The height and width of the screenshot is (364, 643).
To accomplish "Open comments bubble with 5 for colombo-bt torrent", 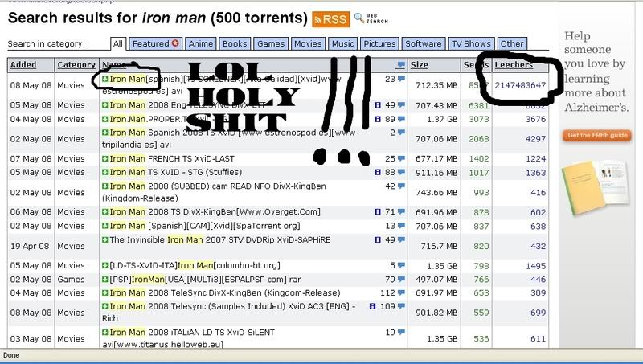I will (401, 265).
